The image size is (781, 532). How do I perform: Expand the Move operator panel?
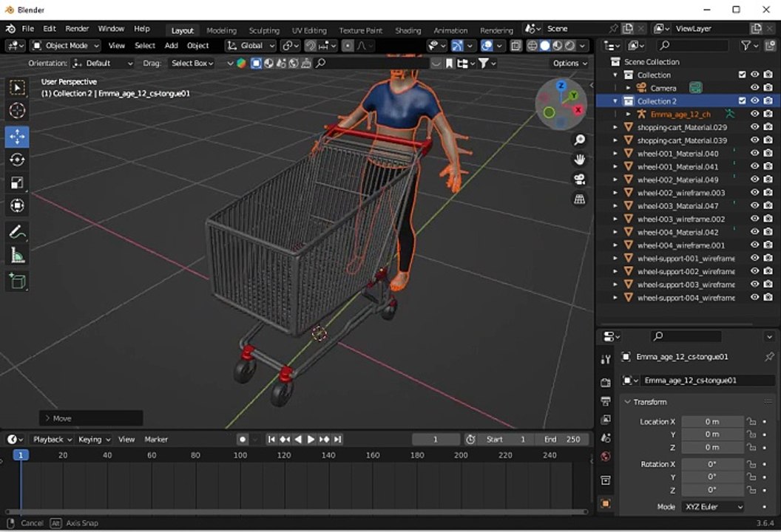48,418
